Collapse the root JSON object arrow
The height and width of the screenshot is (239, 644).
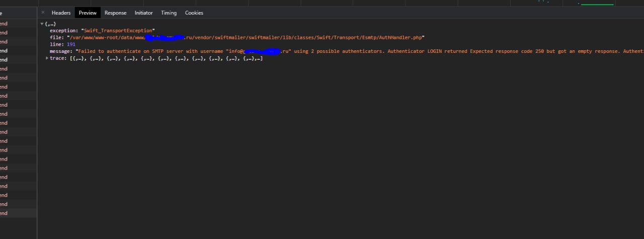click(42, 24)
